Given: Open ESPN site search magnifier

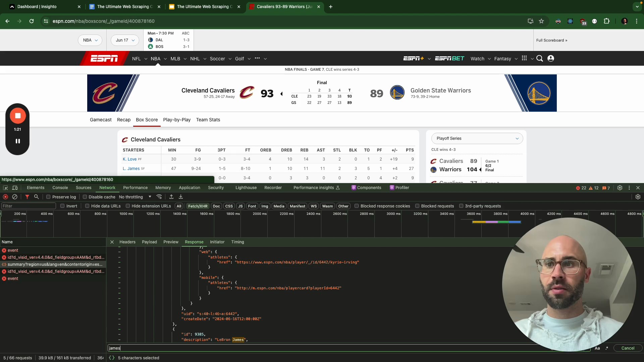Looking at the screenshot, I should tap(540, 59).
